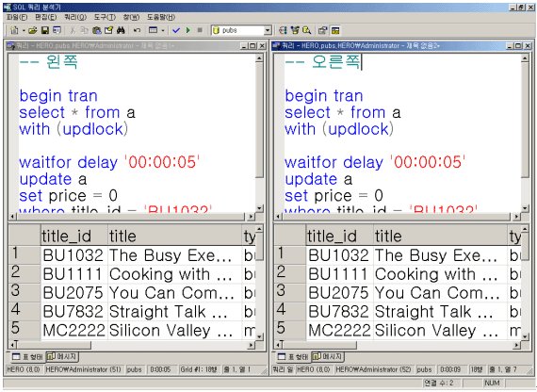Screen dimensions: 537x392
Task: Click horizontal scrollbar thumb of right results grid
Action: coord(319,345)
